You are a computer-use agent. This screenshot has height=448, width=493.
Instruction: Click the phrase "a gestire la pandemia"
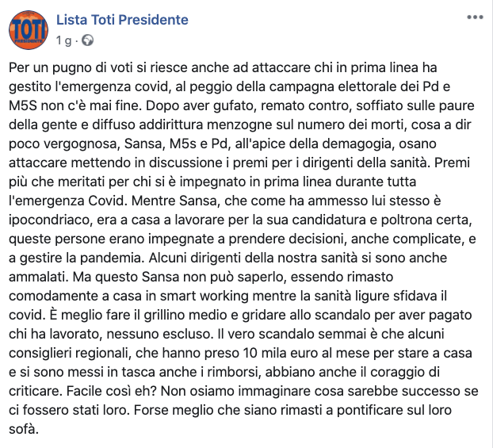click(76, 258)
